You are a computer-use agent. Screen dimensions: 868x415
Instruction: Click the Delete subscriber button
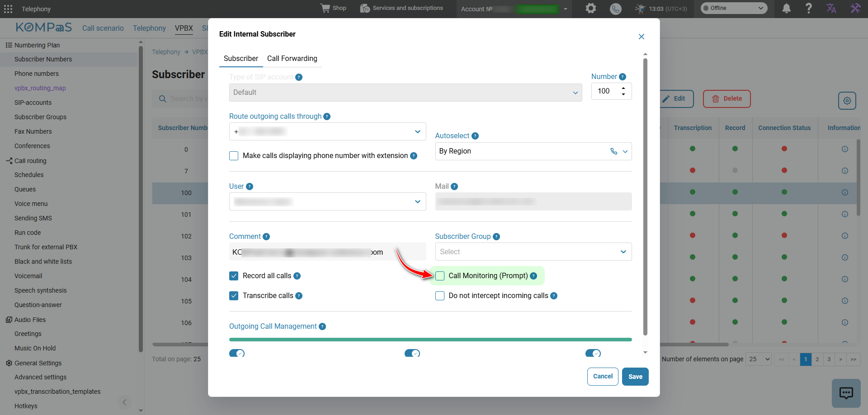click(727, 99)
